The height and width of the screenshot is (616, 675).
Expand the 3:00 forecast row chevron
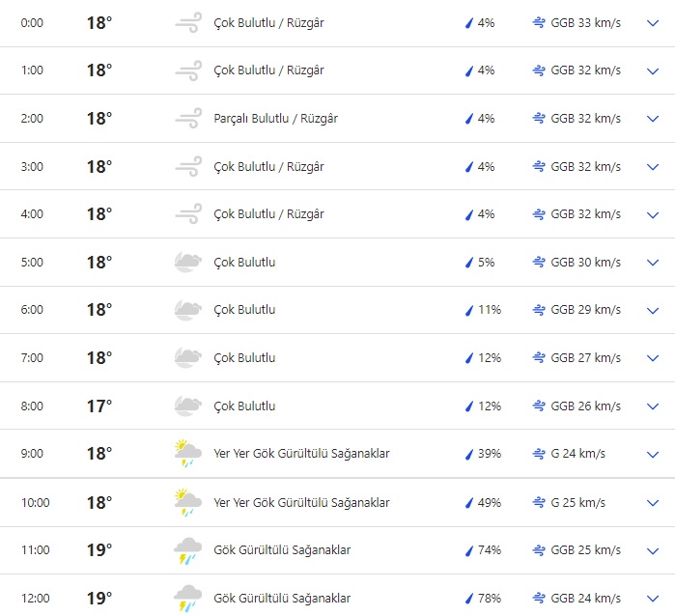coord(652,167)
